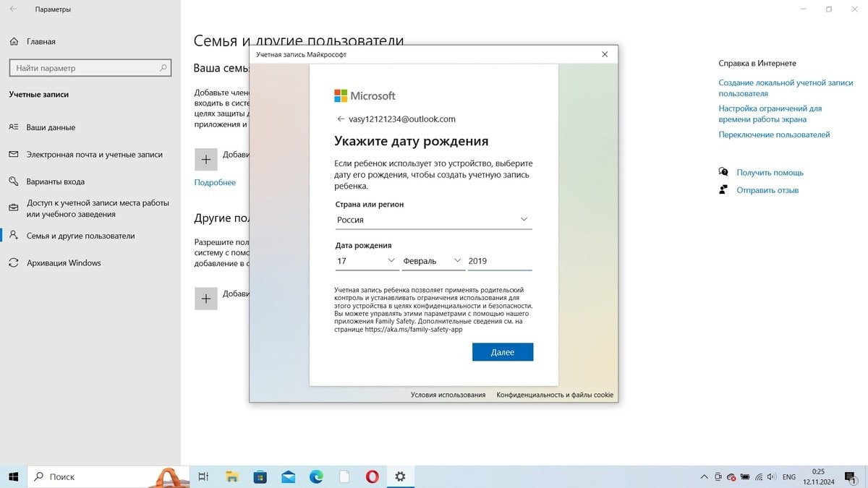Click the Settings gear on the taskbar
868x488 pixels.
400,476
